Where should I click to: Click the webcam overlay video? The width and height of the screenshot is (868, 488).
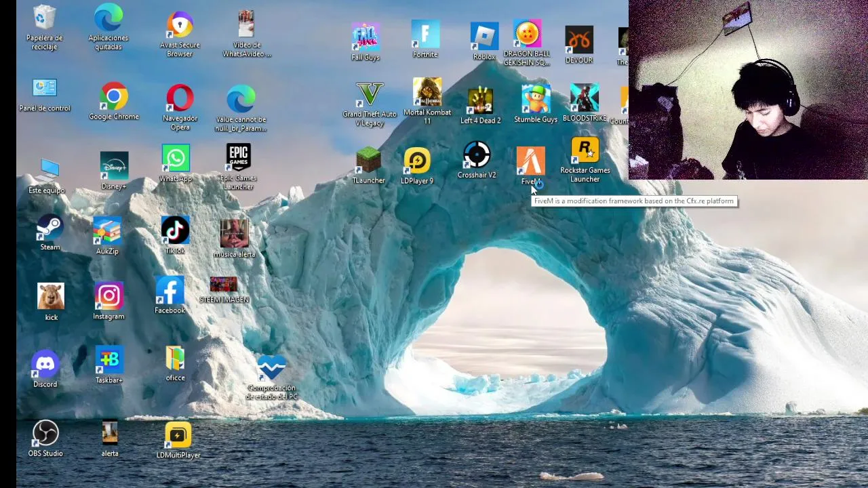click(748, 89)
